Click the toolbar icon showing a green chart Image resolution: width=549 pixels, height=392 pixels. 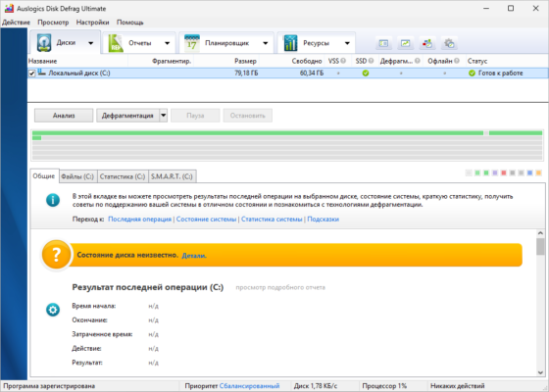pos(405,43)
